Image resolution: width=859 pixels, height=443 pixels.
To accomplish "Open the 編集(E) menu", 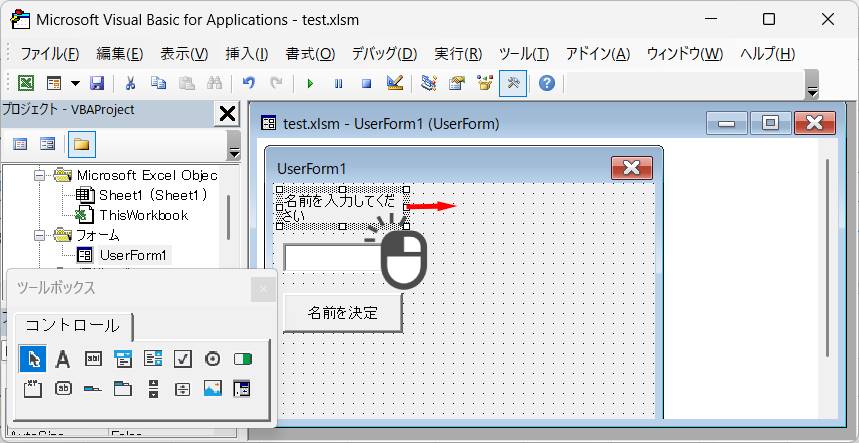I will pyautogui.click(x=120, y=54).
